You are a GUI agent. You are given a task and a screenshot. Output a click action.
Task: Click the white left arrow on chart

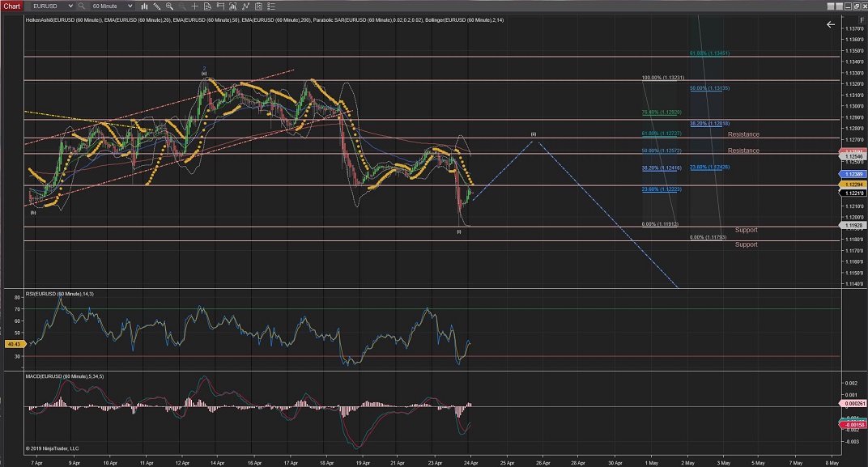(x=831, y=24)
